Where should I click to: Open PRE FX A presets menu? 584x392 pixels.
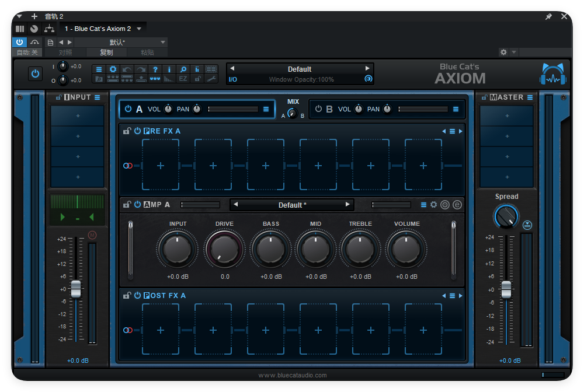click(452, 131)
